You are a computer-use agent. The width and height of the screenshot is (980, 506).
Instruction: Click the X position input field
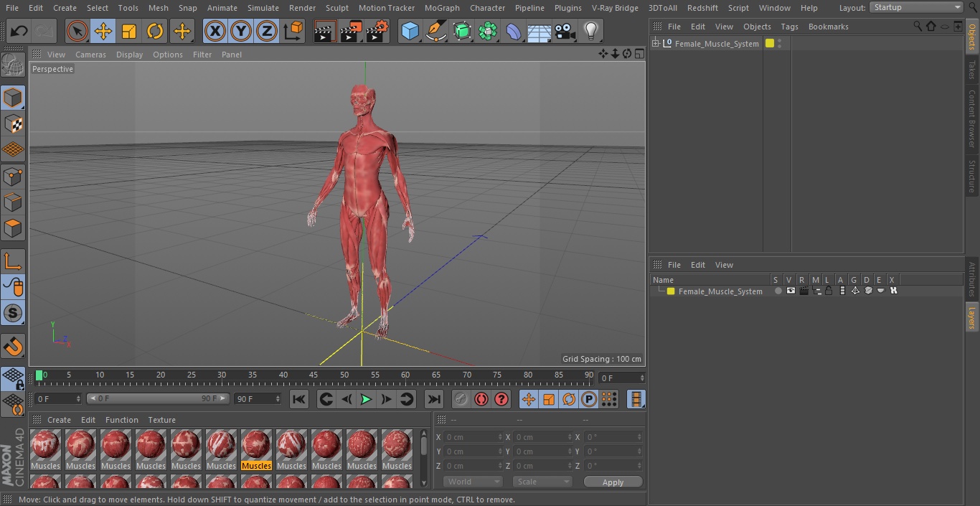pyautogui.click(x=473, y=436)
